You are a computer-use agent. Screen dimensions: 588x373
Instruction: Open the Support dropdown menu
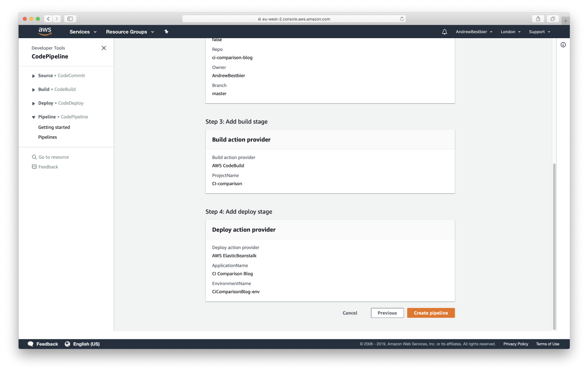(x=539, y=32)
